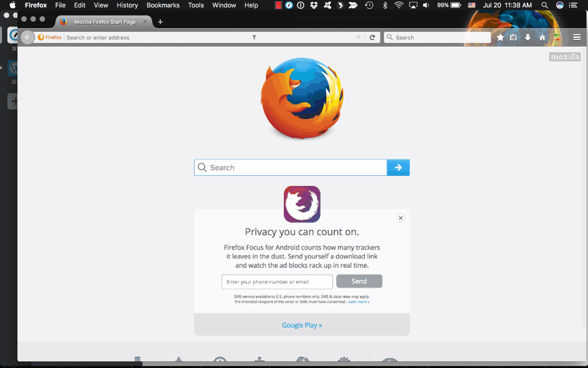Open the battery status at 99%
The height and width of the screenshot is (368, 588).
point(449,5)
